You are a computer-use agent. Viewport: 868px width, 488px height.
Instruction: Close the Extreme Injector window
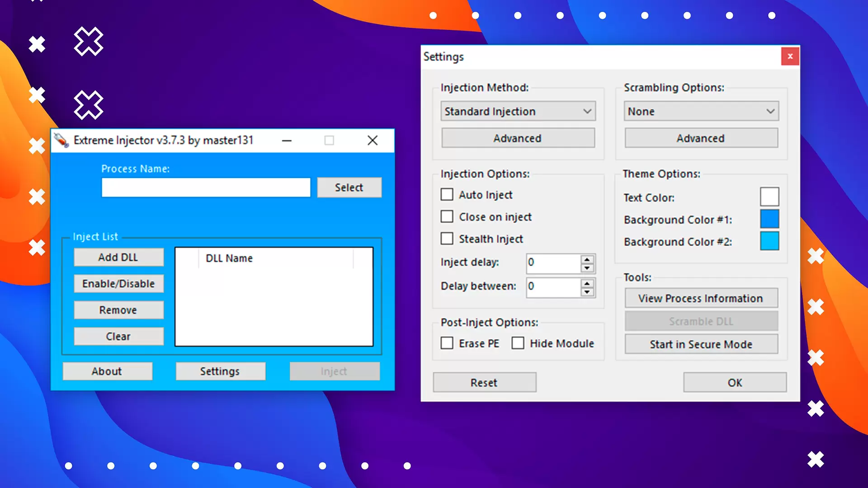pyautogui.click(x=373, y=141)
